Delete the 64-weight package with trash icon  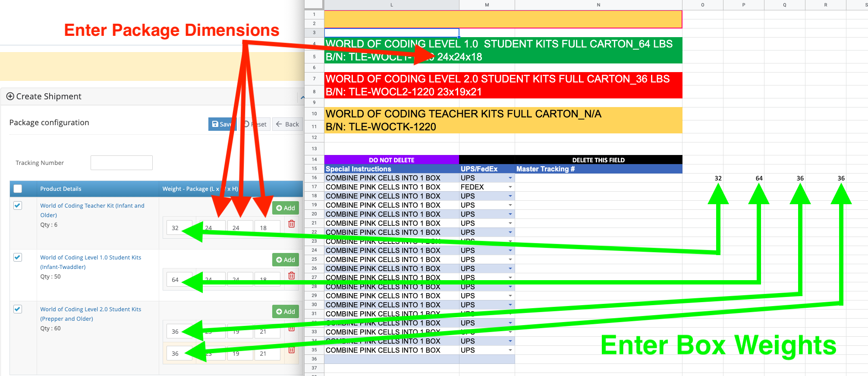point(292,275)
